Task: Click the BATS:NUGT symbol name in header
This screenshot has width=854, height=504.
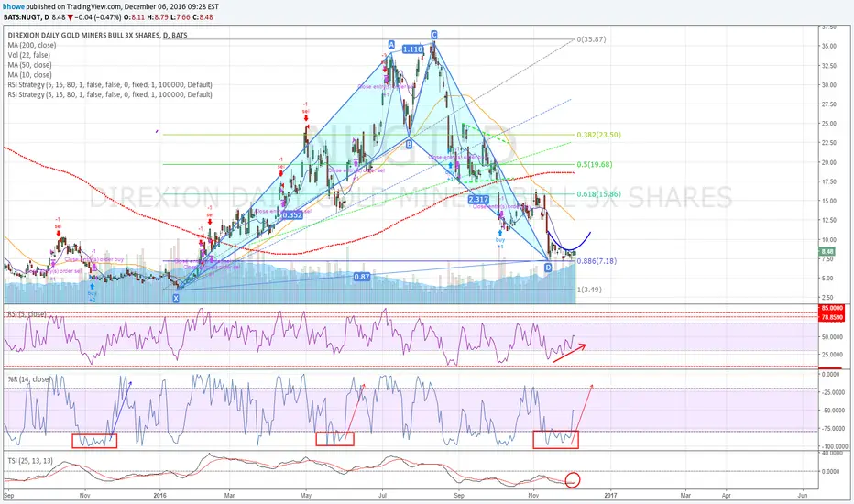Action: [25, 17]
